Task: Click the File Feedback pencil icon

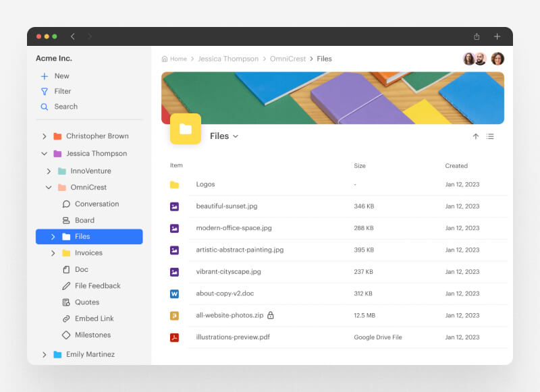Action: click(66, 286)
